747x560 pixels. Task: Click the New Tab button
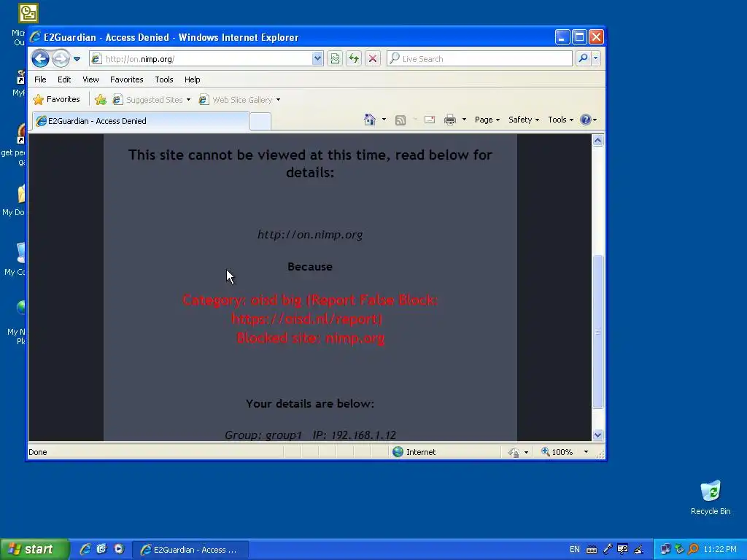[260, 122]
